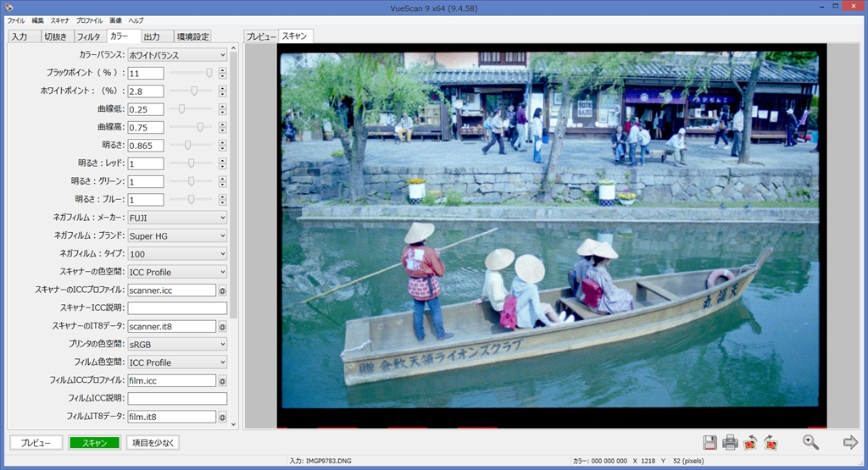Image resolution: width=868 pixels, height=470 pixels.
Task: Open the スキャナーの色空間 dropdown
Action: [x=177, y=272]
